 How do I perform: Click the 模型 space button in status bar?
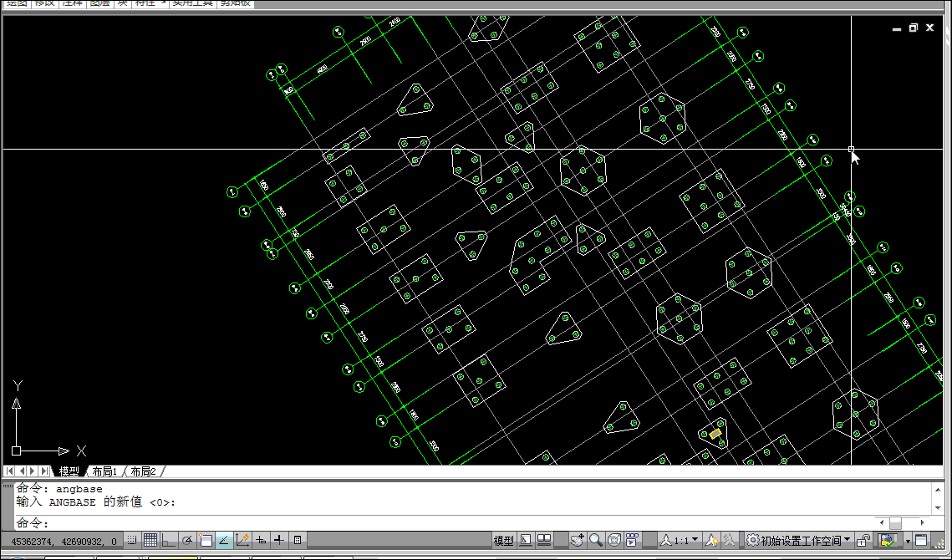click(x=503, y=541)
